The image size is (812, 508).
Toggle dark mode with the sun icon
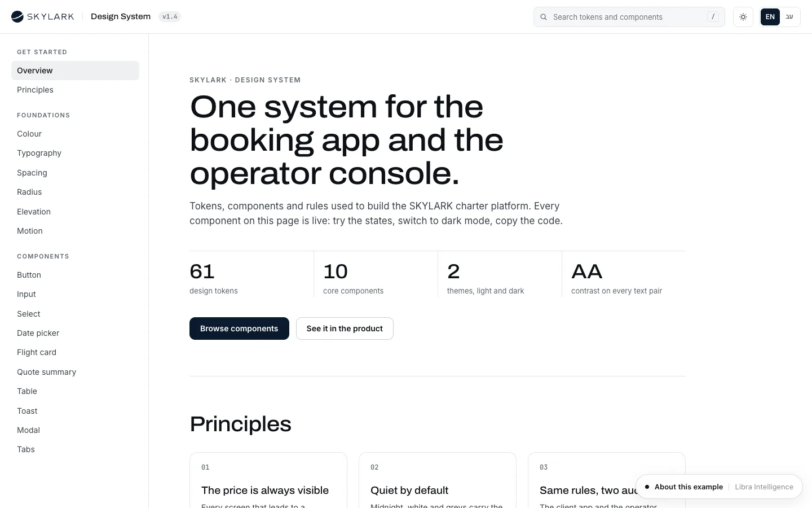click(743, 17)
